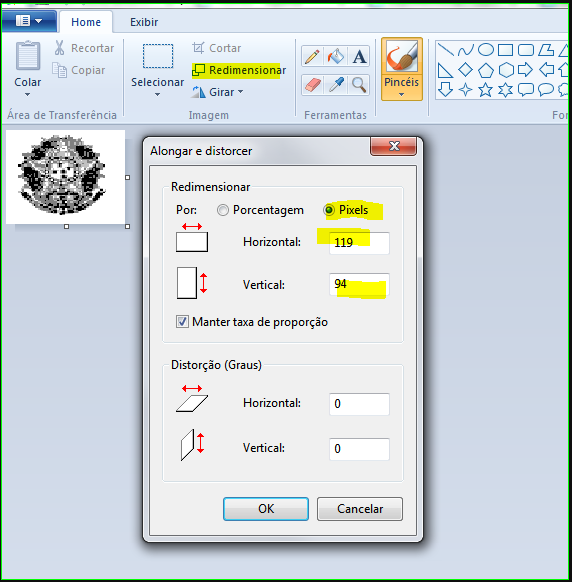572x582 pixels.
Task: Choose the Down arrow shape
Action: 445,89
